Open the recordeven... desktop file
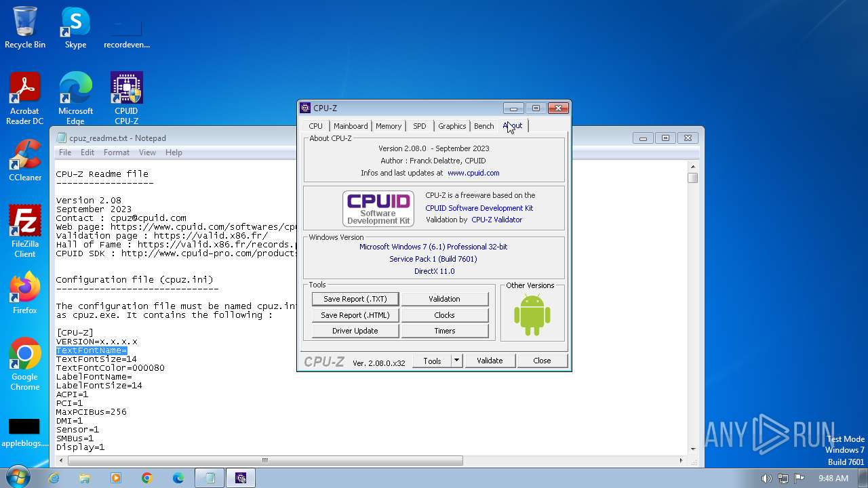Screen dimensions: 868x488 click(x=127, y=27)
